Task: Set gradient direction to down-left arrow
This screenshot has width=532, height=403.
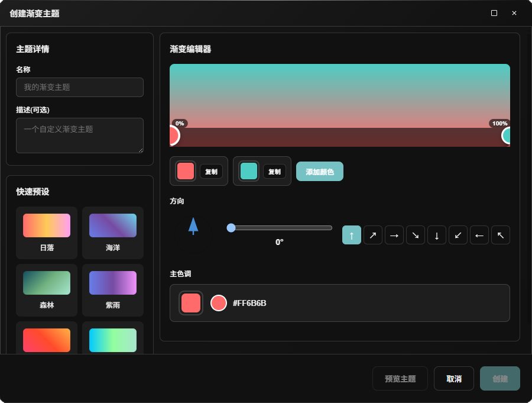Action: click(x=458, y=235)
